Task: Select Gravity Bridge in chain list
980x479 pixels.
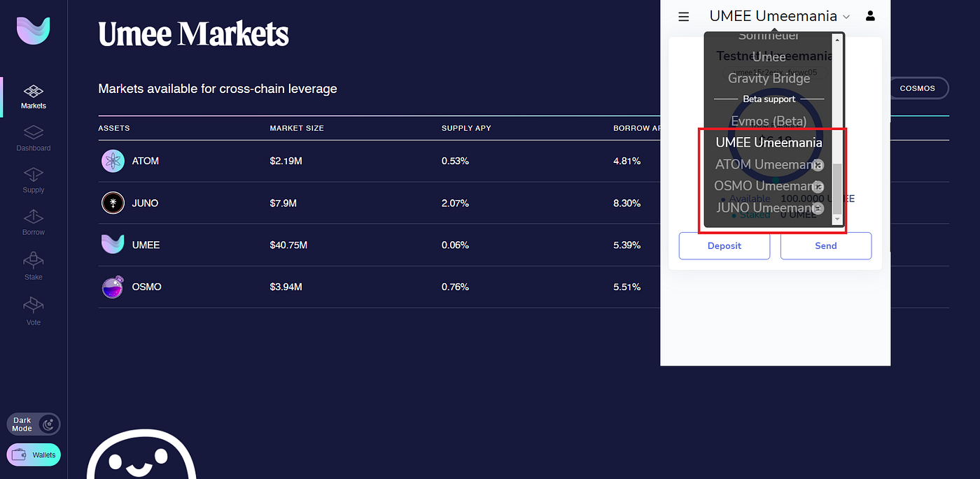Action: click(x=769, y=78)
